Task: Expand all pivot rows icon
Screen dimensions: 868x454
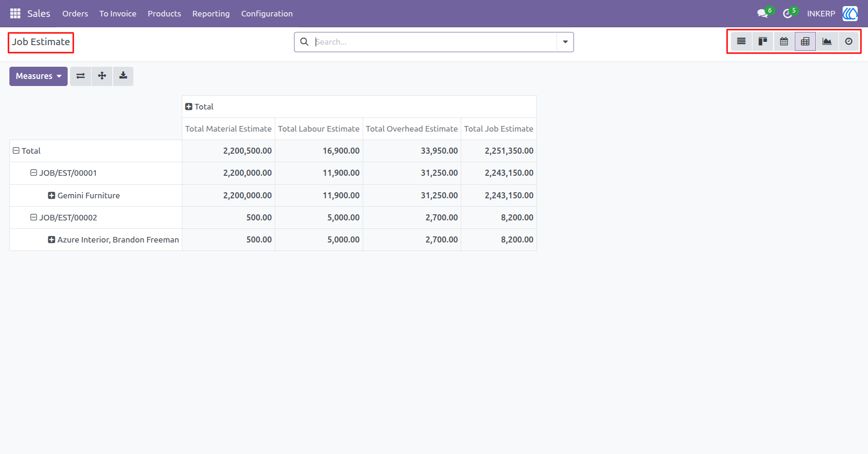Action: (x=102, y=76)
